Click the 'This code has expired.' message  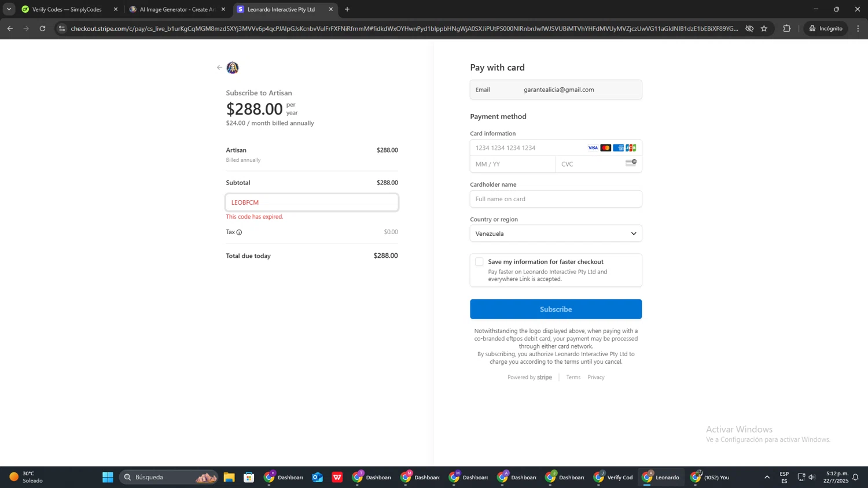click(255, 217)
